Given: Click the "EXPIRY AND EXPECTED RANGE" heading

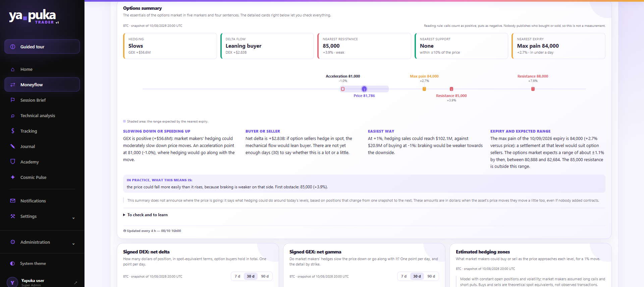Looking at the screenshot, I should point(520,131).
